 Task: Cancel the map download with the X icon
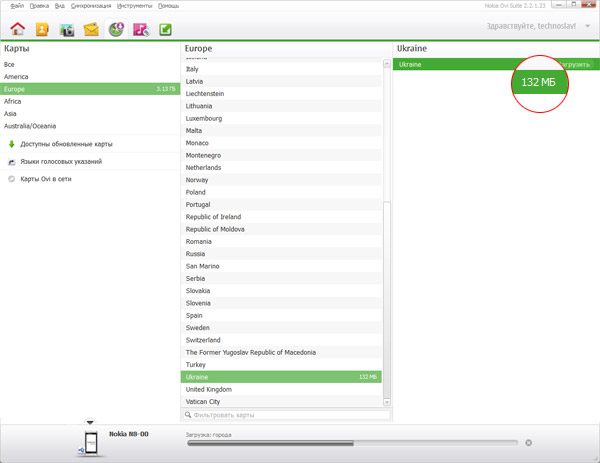528,443
